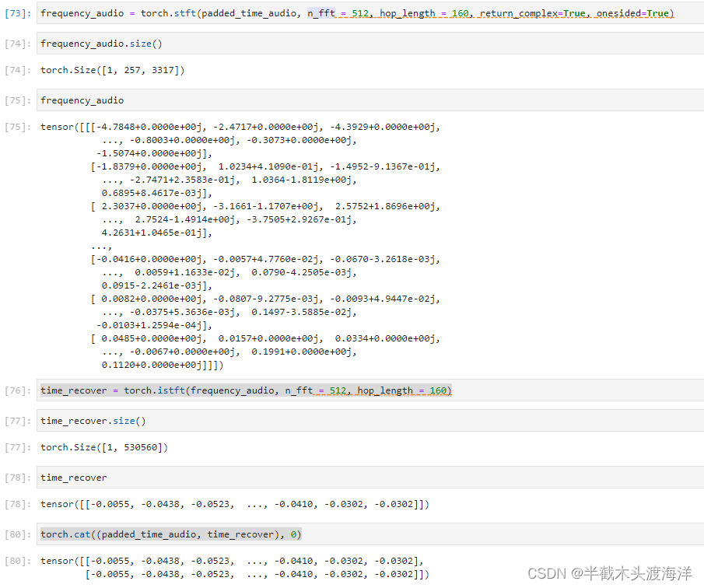Image resolution: width=704 pixels, height=588 pixels.
Task: Click return_complex=True argument
Action: click(533, 13)
